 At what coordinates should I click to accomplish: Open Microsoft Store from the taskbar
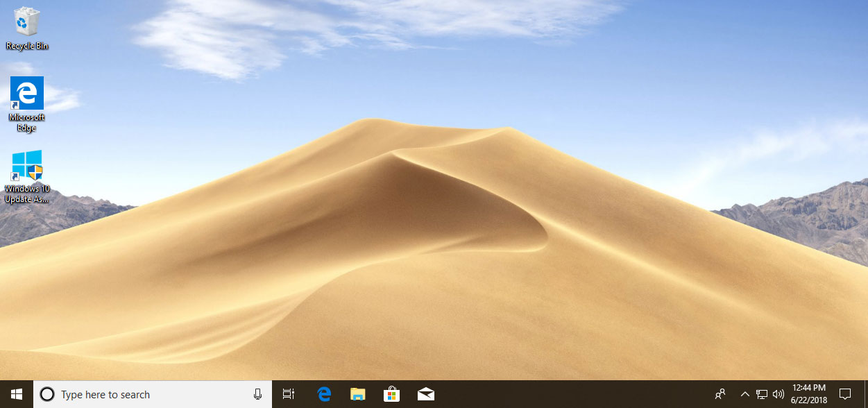[392, 394]
